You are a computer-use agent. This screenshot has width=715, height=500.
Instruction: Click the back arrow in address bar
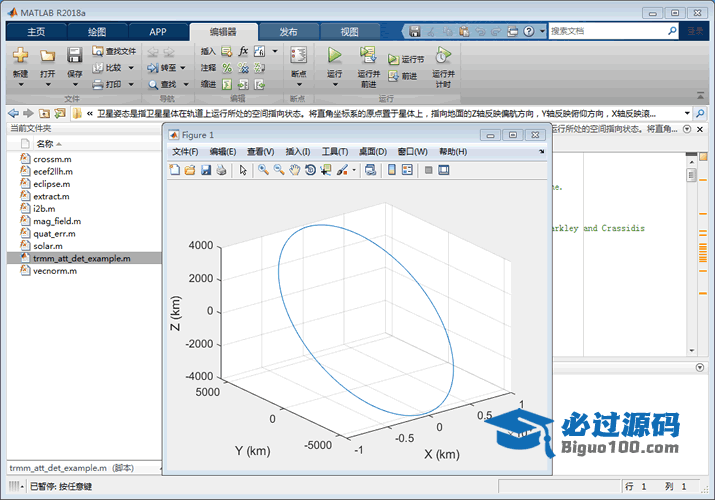click(14, 113)
